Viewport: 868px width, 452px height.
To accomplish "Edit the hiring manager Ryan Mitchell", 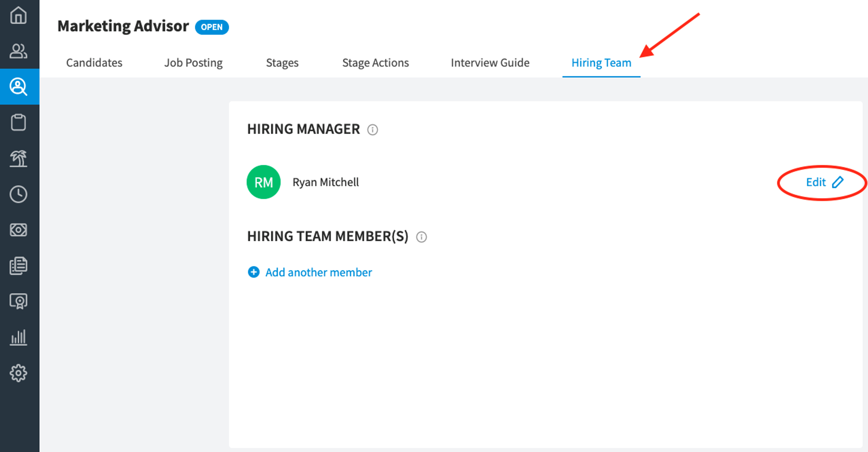I will pos(824,182).
